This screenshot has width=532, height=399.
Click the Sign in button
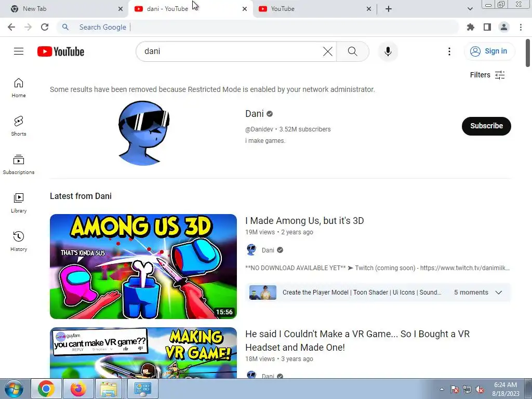click(489, 51)
